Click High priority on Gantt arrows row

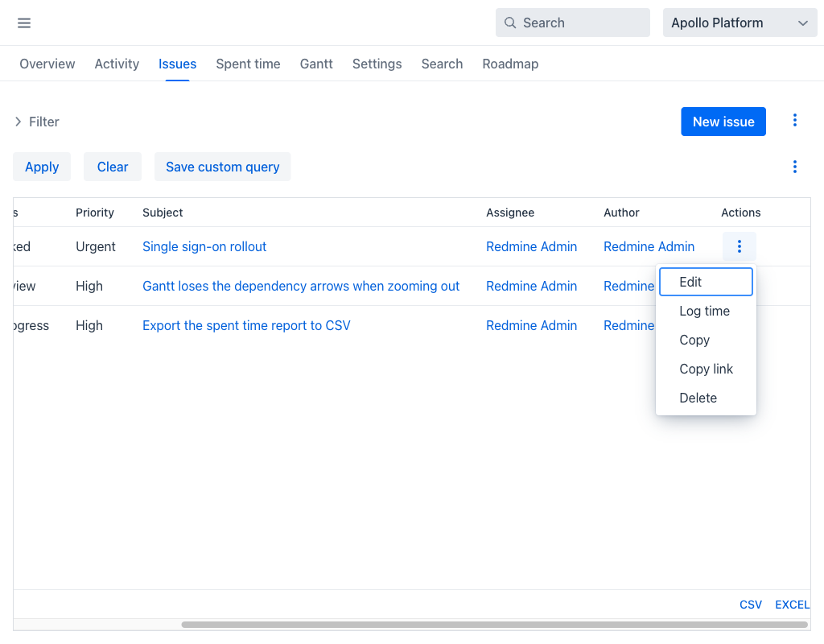(89, 286)
